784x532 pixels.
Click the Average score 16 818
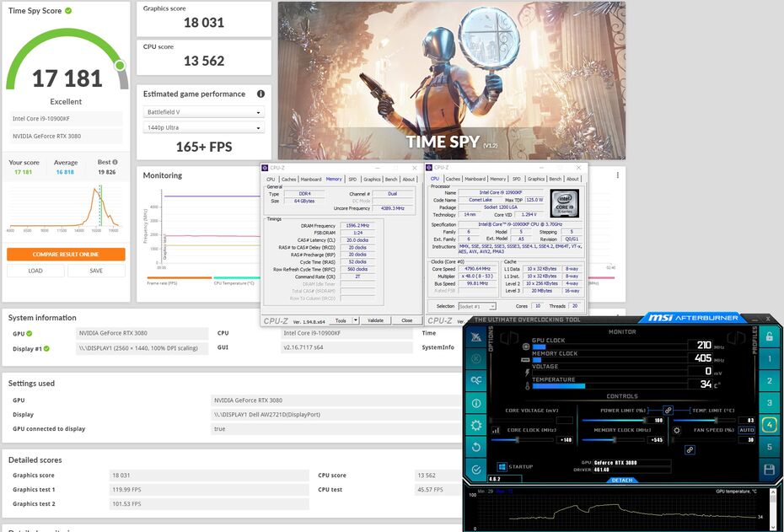point(65,172)
